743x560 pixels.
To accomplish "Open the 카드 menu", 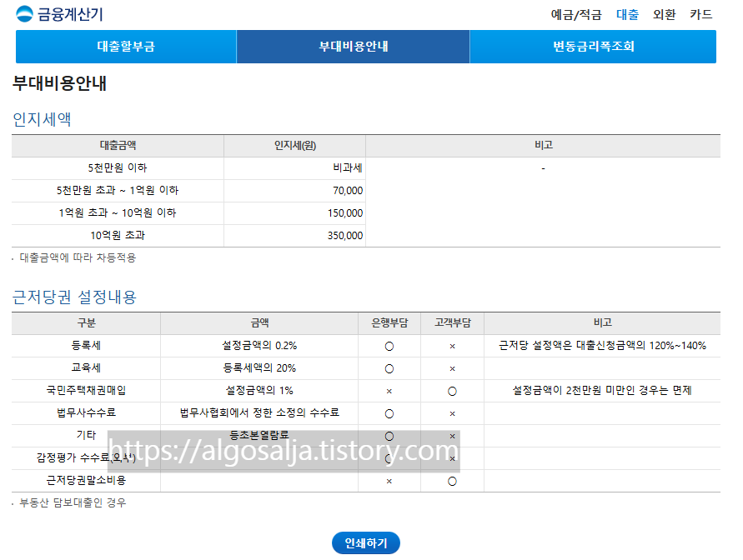I will coord(700,14).
